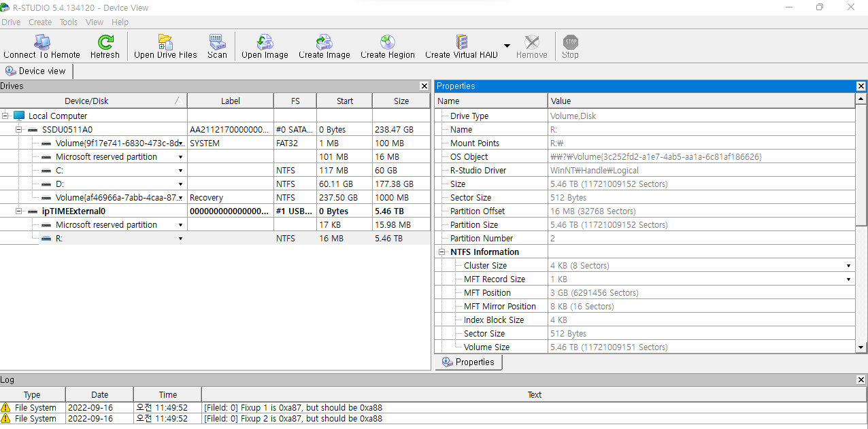Screen dimensions: 868x429
Task: Close the Properties panel
Action: 861,86
